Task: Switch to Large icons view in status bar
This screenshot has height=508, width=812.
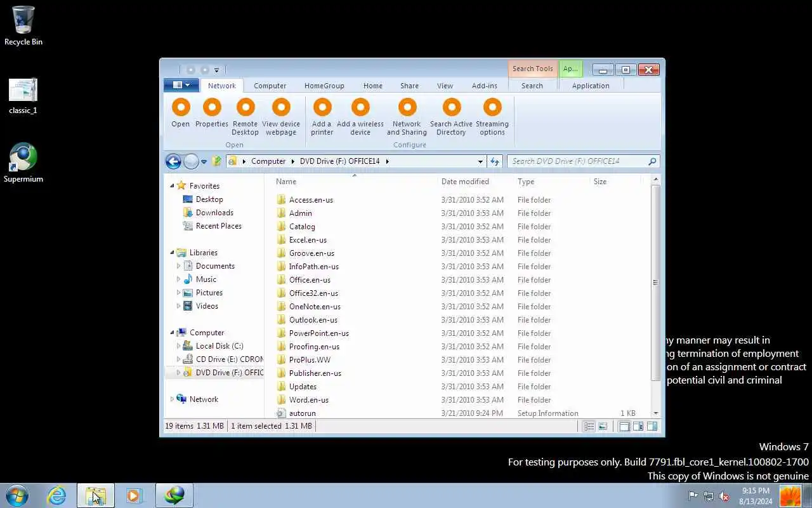Action: pos(603,427)
